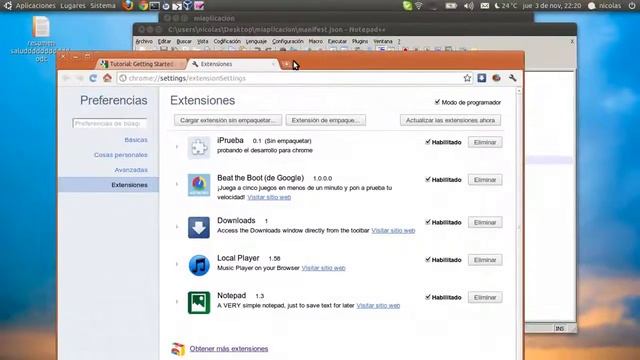The width and height of the screenshot is (640, 360).
Task: Disable the iPrueba Habilitado checkbox
Action: coord(428,142)
